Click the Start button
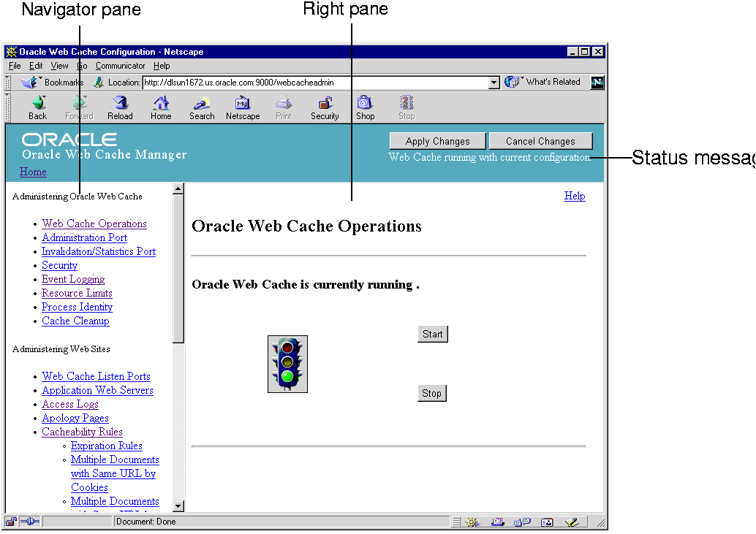 point(433,334)
